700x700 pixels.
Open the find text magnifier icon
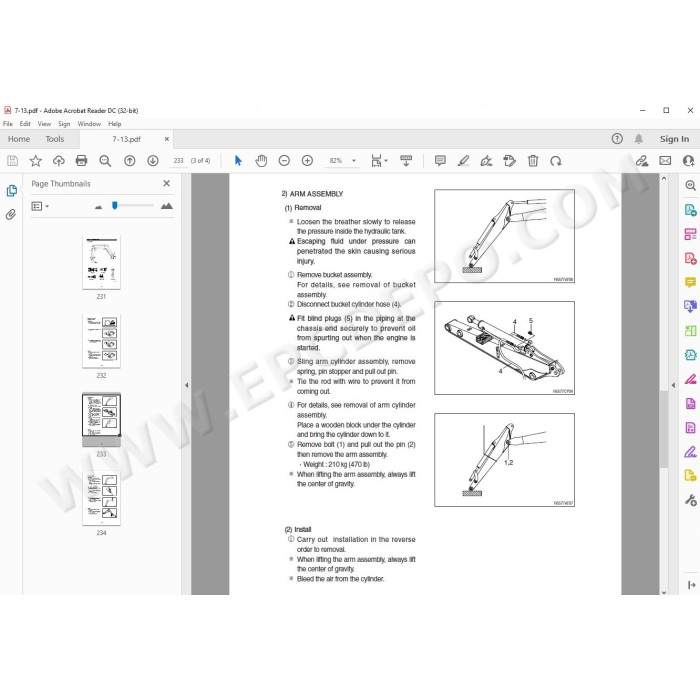tap(105, 161)
